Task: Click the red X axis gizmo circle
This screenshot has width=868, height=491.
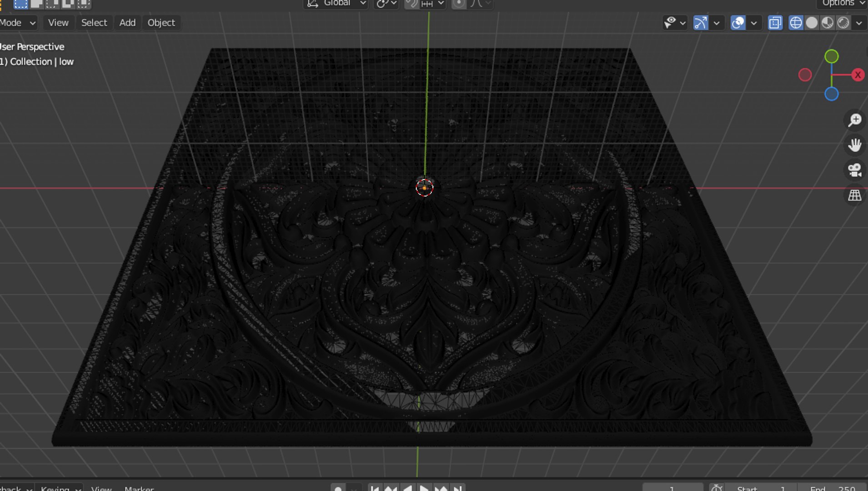Action: coord(858,75)
